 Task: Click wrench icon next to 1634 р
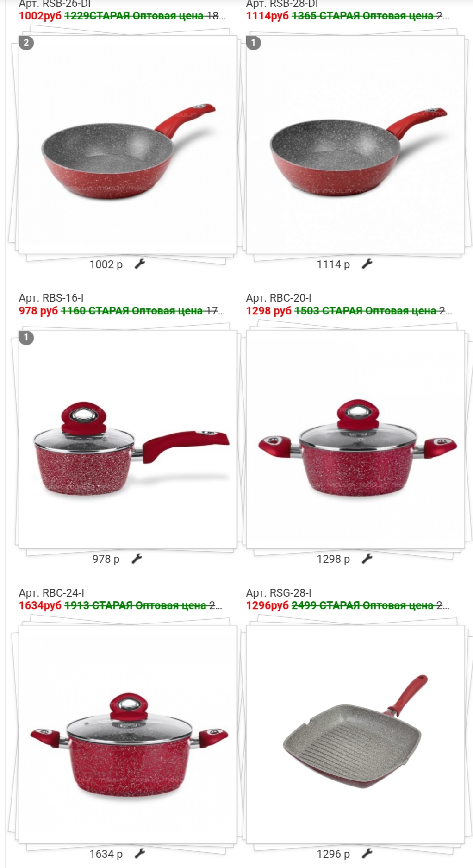tap(140, 854)
